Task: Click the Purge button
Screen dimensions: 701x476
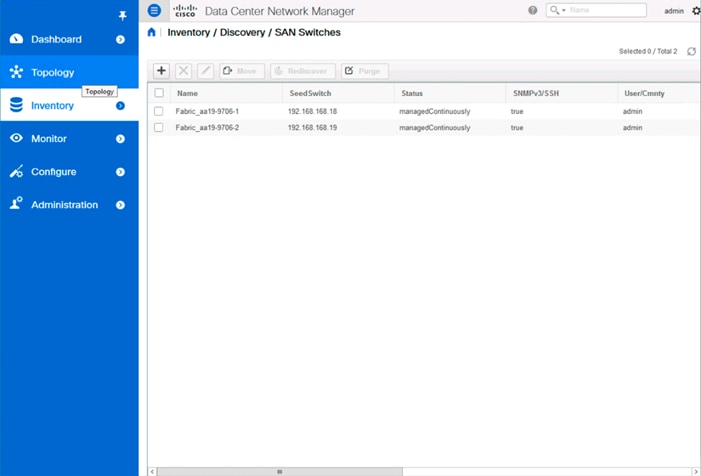Action: point(365,71)
